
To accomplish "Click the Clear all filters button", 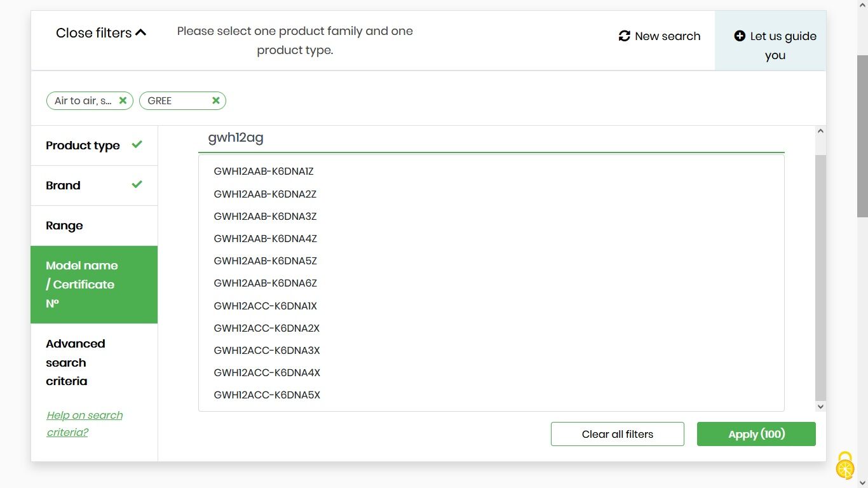I will pyautogui.click(x=618, y=434).
